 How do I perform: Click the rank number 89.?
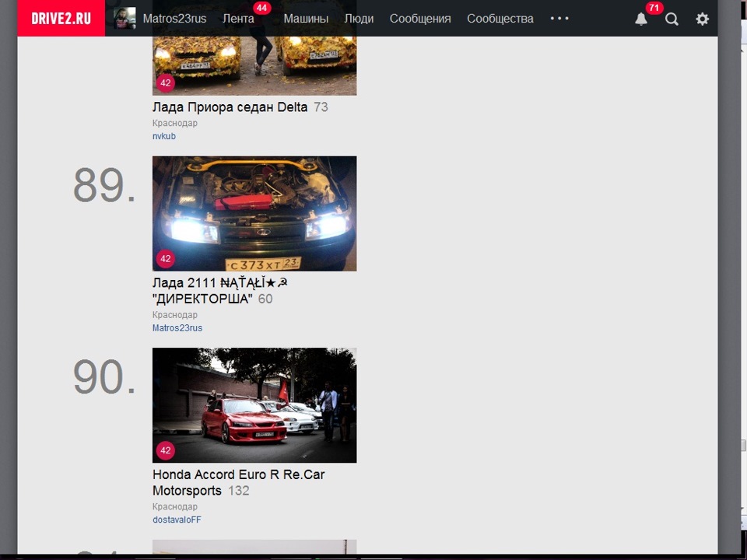pos(103,185)
